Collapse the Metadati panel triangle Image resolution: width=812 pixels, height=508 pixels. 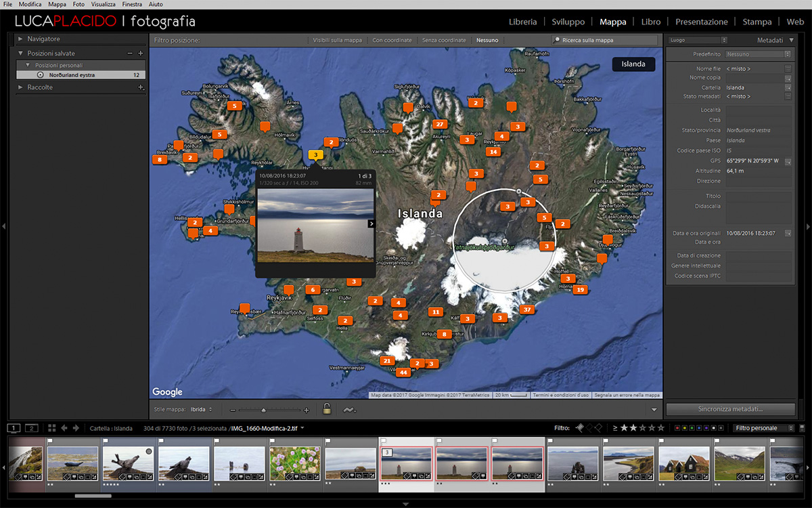[792, 40]
